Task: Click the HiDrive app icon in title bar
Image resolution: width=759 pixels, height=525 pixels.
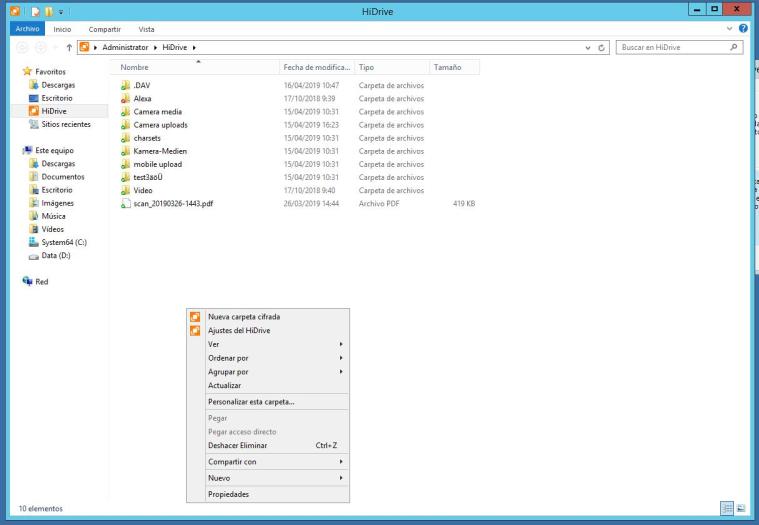Action: tap(15, 11)
